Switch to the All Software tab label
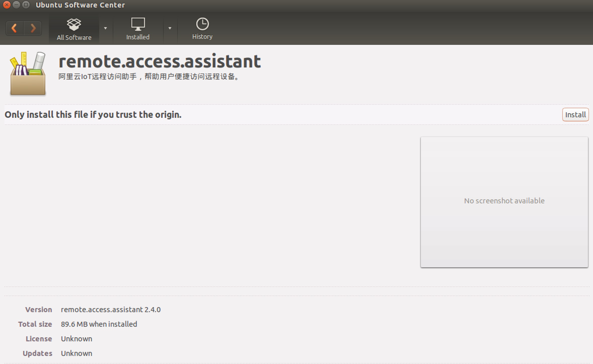 pyautogui.click(x=74, y=38)
